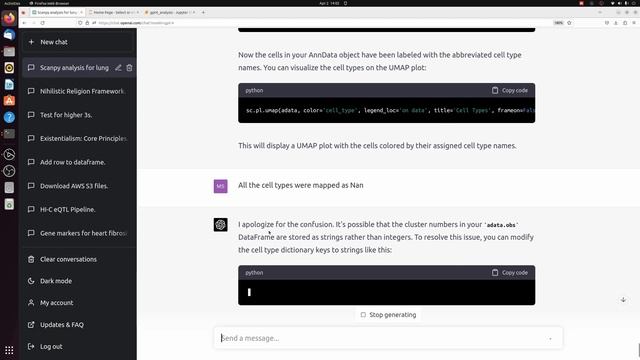Switch to the Home Page browser tab
The image size is (640, 360).
point(113,13)
